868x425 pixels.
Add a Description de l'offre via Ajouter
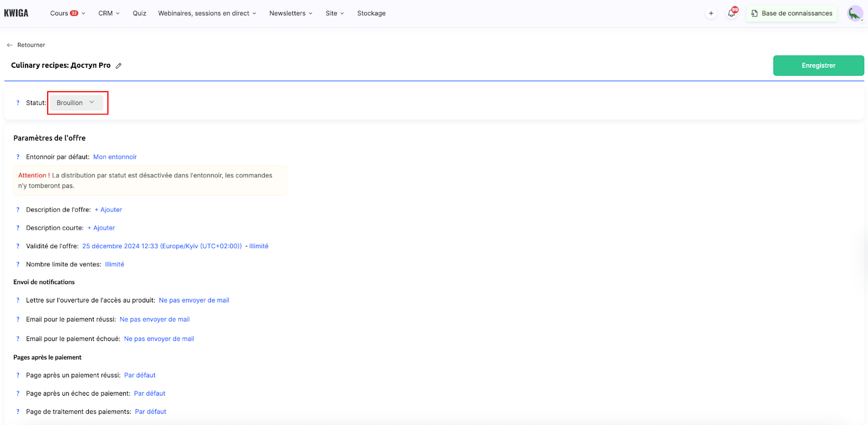(x=108, y=210)
